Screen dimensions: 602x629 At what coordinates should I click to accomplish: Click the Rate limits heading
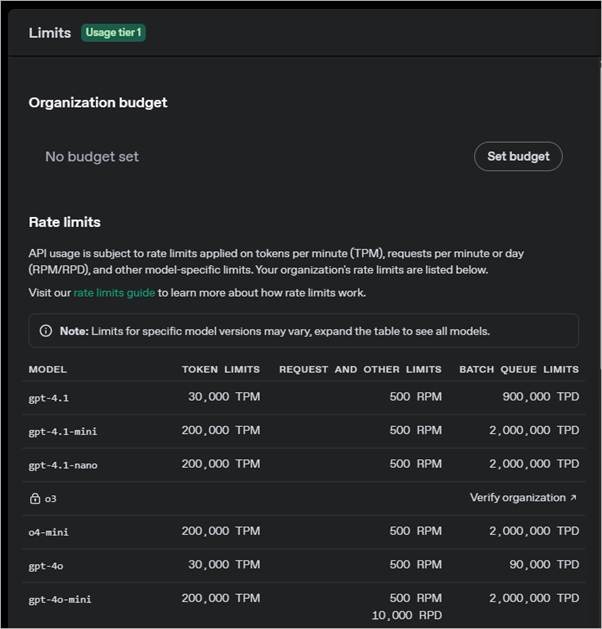tap(65, 222)
